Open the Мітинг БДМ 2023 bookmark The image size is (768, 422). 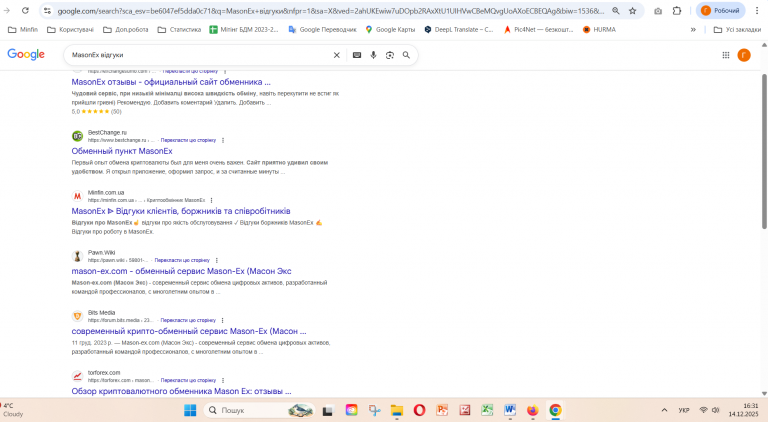(x=243, y=29)
